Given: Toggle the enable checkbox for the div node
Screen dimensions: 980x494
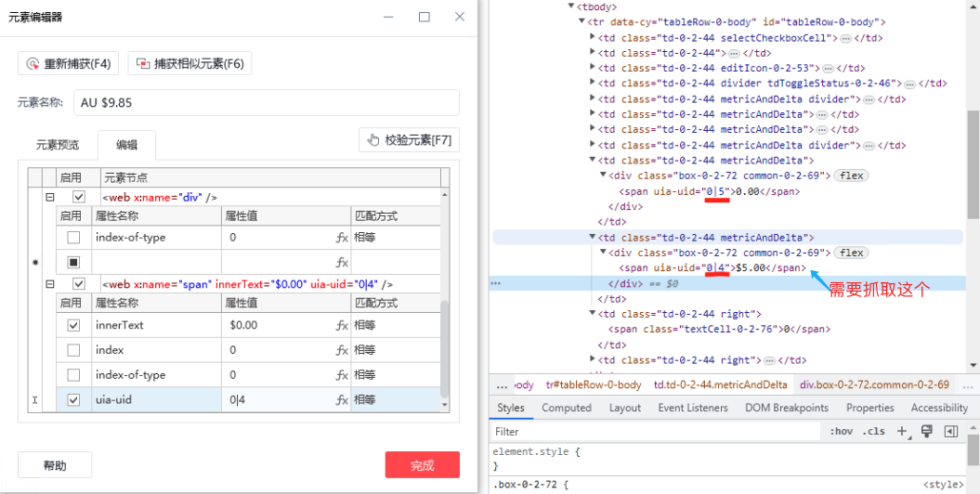Looking at the screenshot, I should 79,198.
